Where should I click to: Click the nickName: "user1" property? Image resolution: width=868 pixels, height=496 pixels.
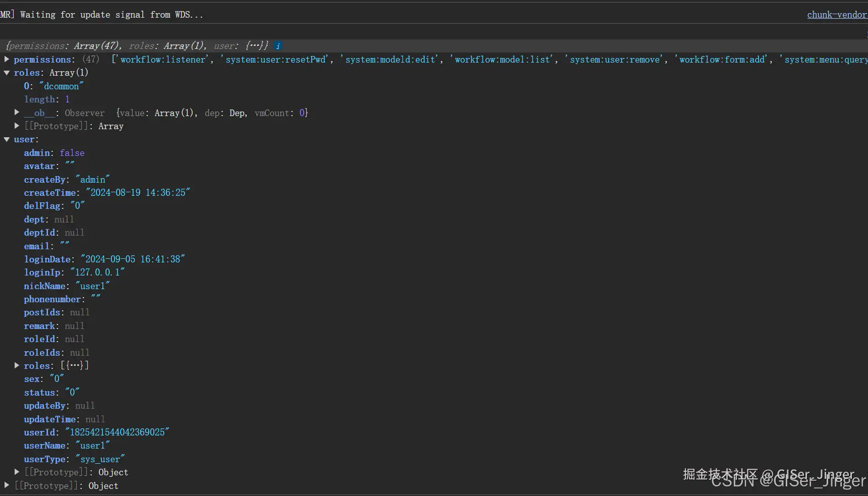(x=67, y=286)
